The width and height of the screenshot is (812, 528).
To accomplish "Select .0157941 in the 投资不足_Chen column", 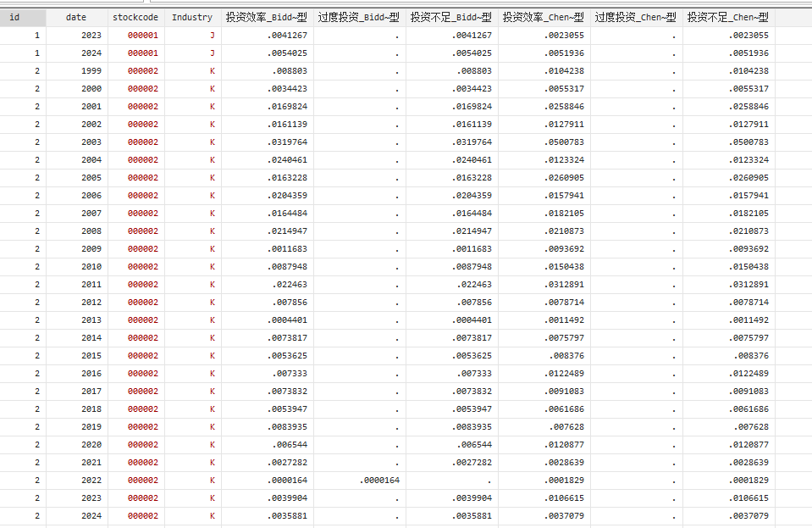I will click(728, 195).
